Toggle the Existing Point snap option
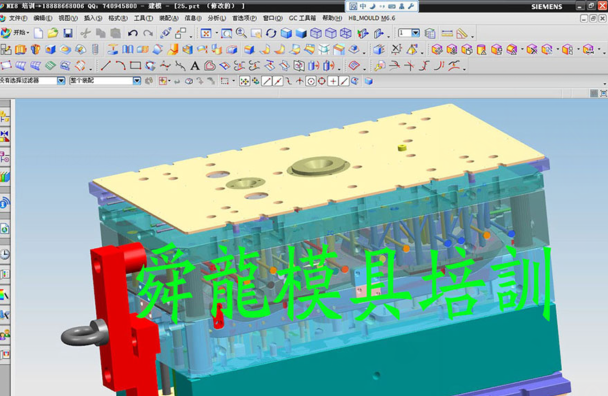 333,81
